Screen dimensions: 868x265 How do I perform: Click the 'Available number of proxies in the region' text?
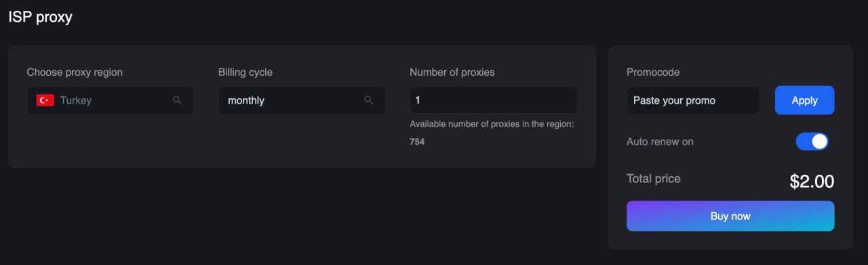coord(492,124)
